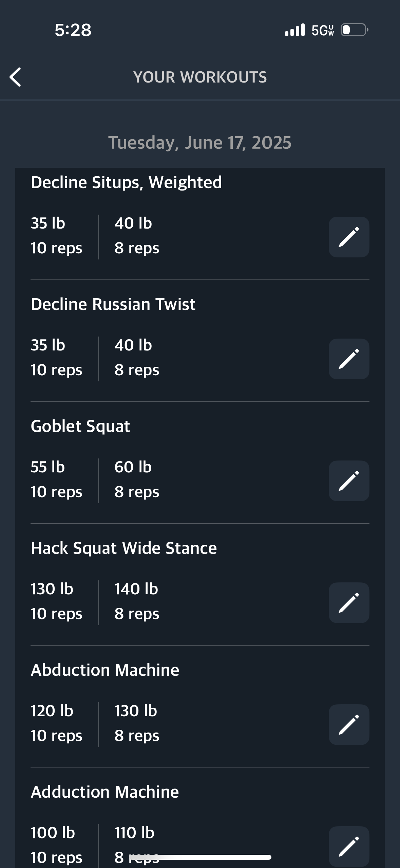Viewport: 400px width, 868px height.
Task: Tap the YOUR WORKOUTS header title
Action: click(x=200, y=77)
